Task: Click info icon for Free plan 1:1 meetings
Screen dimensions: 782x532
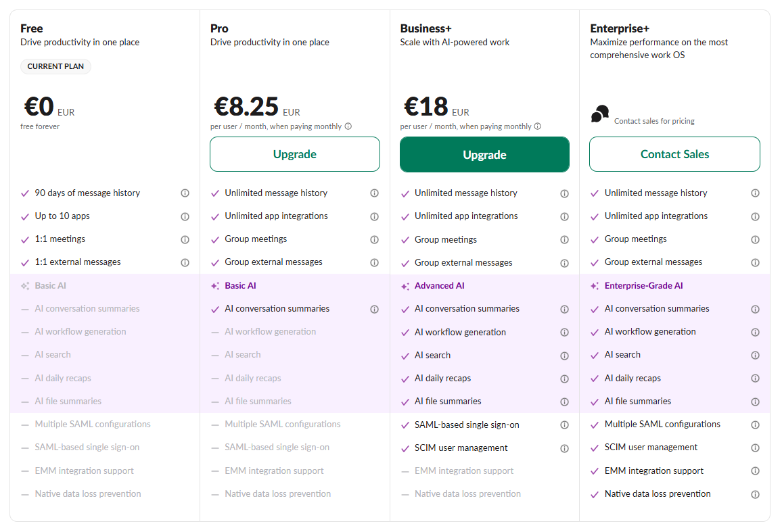Action: (x=185, y=240)
